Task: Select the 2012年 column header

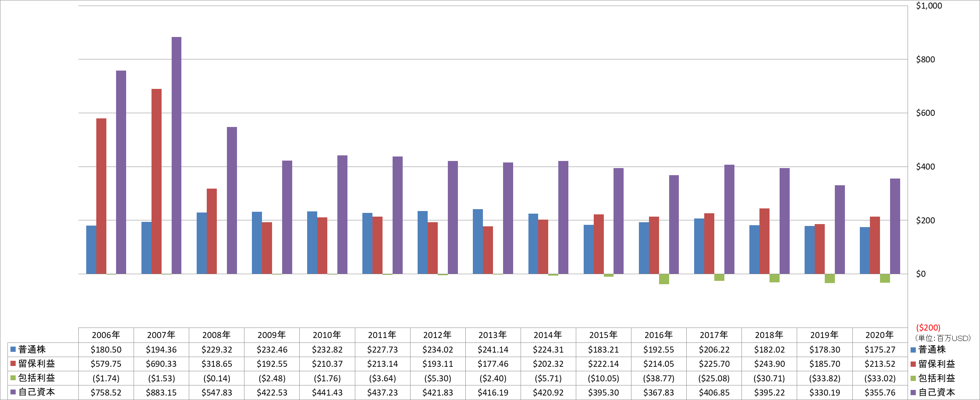Action: pyautogui.click(x=437, y=335)
